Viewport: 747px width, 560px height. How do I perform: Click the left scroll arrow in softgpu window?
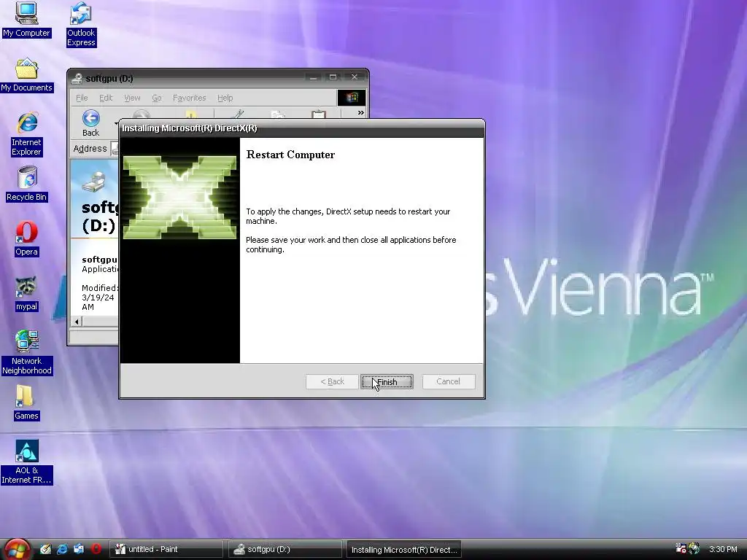pos(77,322)
